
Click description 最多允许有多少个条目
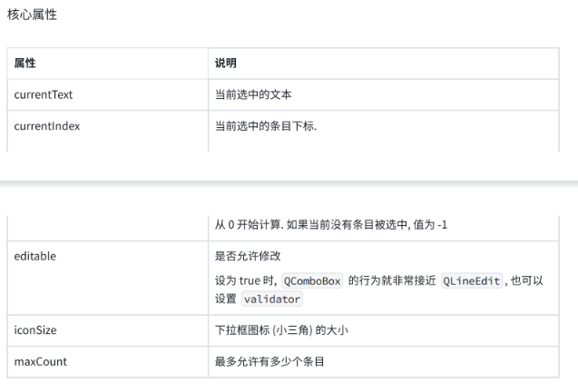pyautogui.click(x=269, y=361)
